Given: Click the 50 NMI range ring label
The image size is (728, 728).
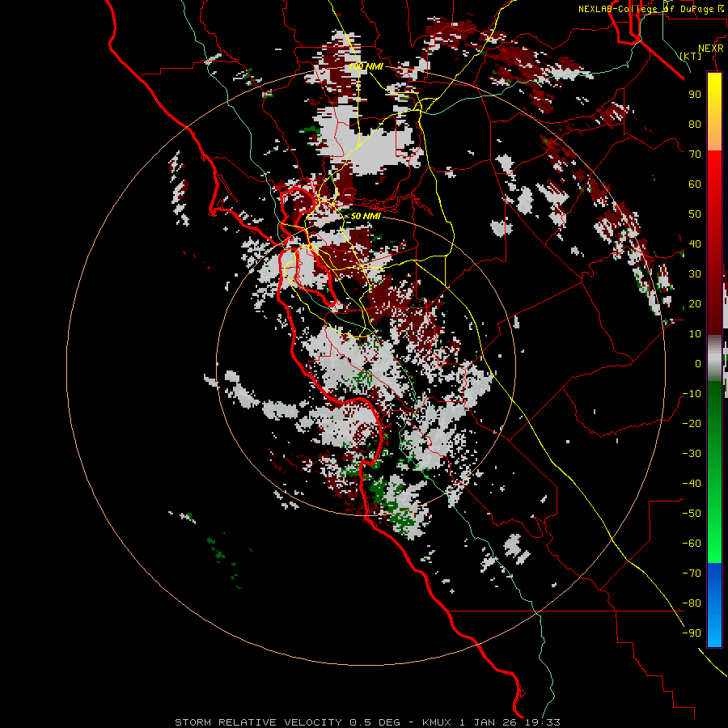Looking at the screenshot, I should 366,216.
